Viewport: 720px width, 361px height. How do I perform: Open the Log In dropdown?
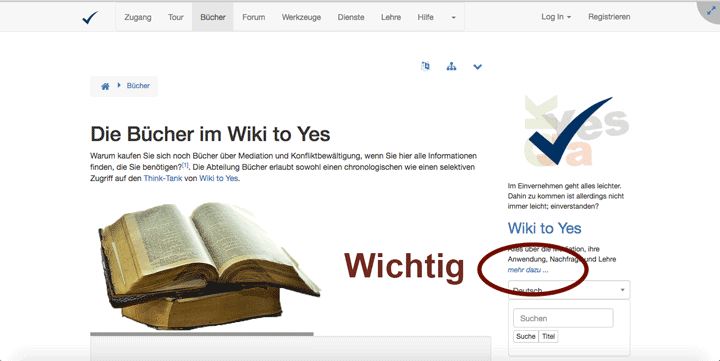pos(556,17)
